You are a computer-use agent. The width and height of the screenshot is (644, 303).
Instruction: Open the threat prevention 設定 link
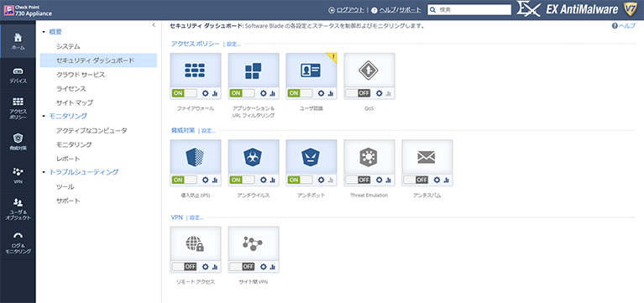[x=208, y=131]
